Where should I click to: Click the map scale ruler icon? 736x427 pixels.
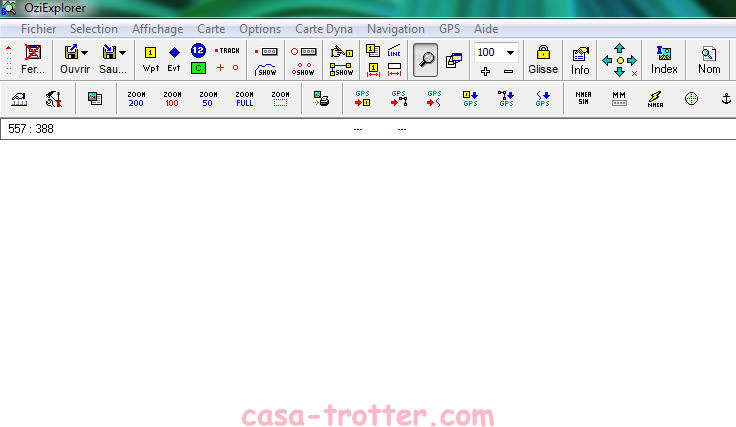tap(19, 99)
